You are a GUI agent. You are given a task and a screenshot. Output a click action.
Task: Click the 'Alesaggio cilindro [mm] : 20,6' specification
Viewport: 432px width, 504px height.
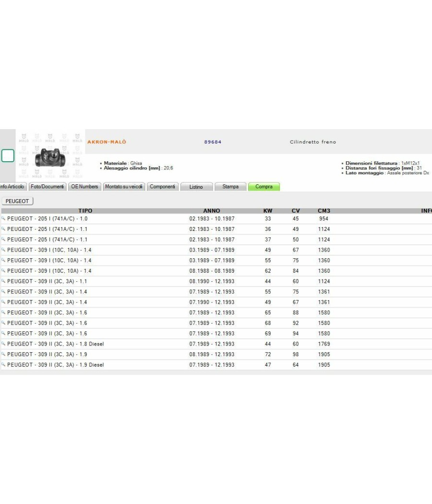(138, 168)
